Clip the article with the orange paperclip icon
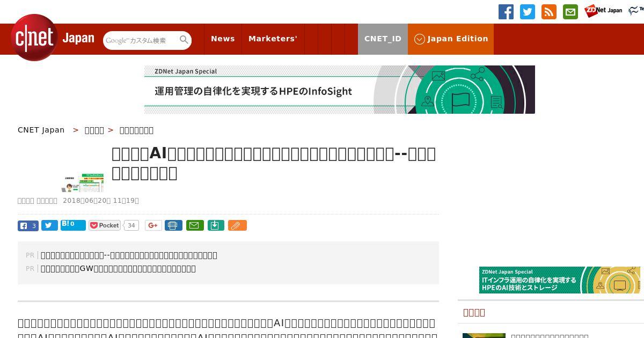This screenshot has width=644, height=338. [237, 225]
